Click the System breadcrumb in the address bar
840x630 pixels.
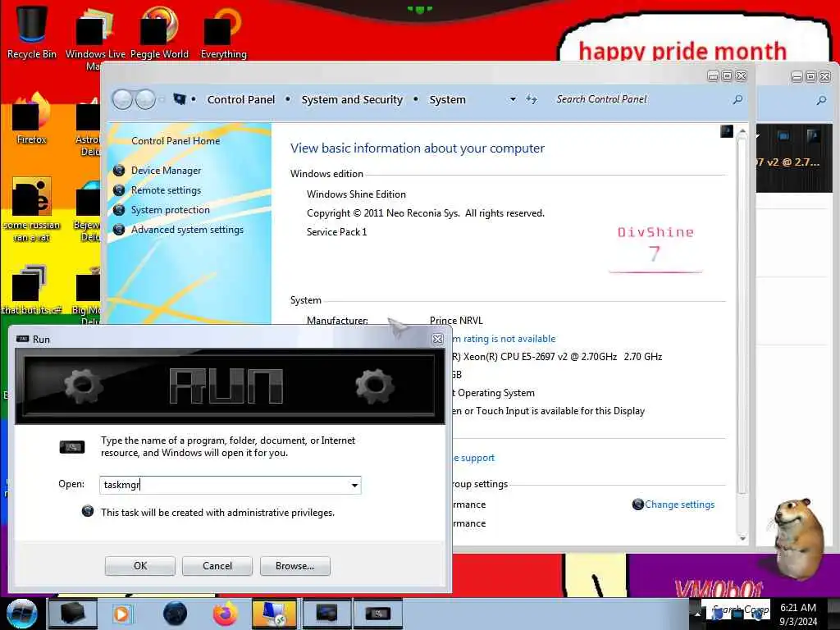[x=447, y=99]
